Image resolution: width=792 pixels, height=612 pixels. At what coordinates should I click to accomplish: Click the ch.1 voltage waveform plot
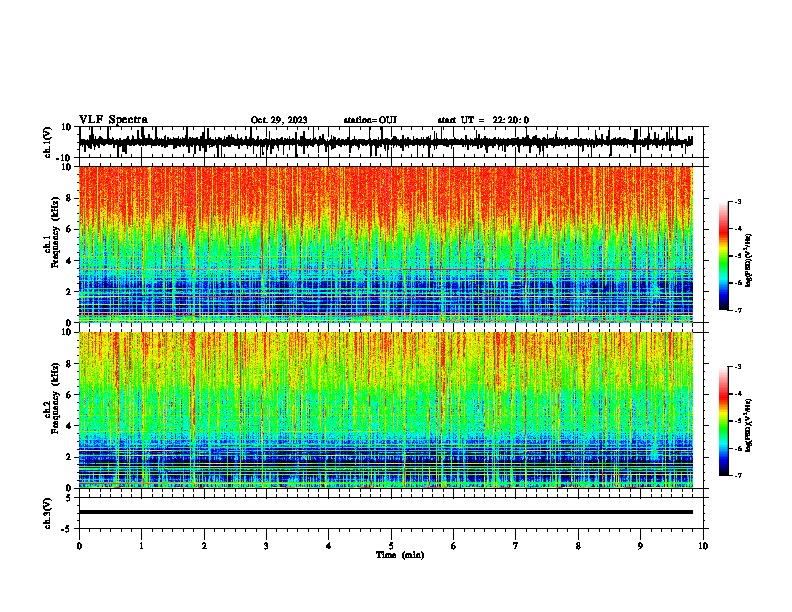(385, 142)
